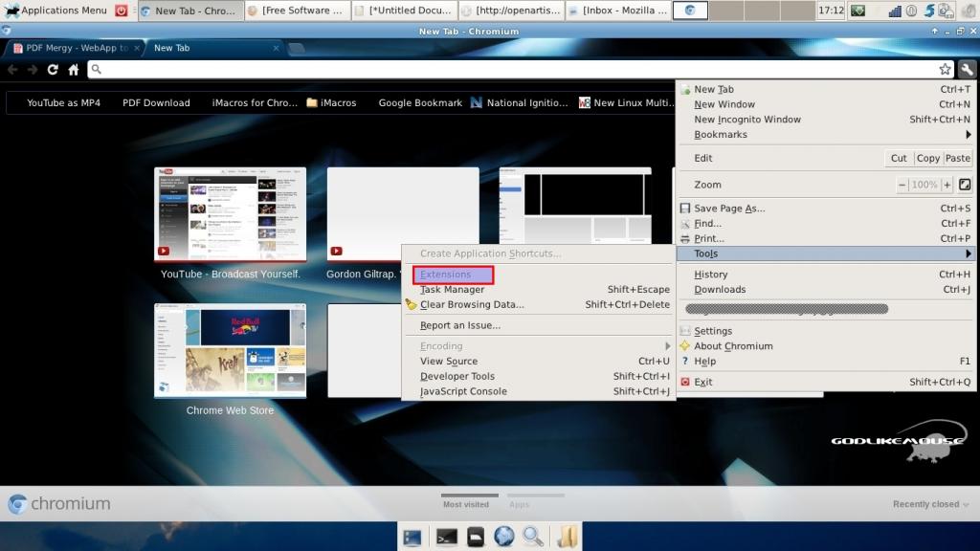Bookmark this page with the star icon
Screen dimensions: 980x551
pyautogui.click(x=945, y=69)
